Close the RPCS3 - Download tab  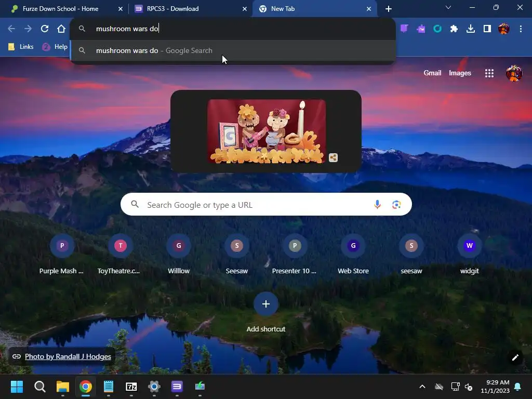coord(244,9)
